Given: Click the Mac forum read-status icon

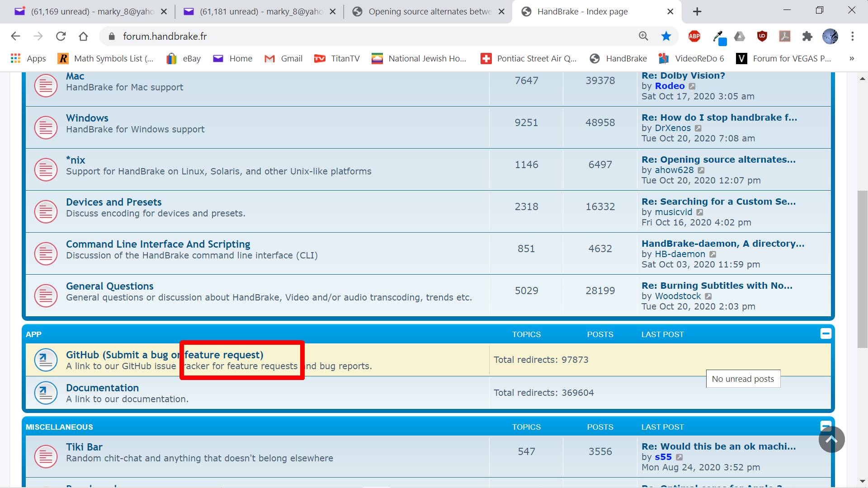Looking at the screenshot, I should tap(46, 85).
